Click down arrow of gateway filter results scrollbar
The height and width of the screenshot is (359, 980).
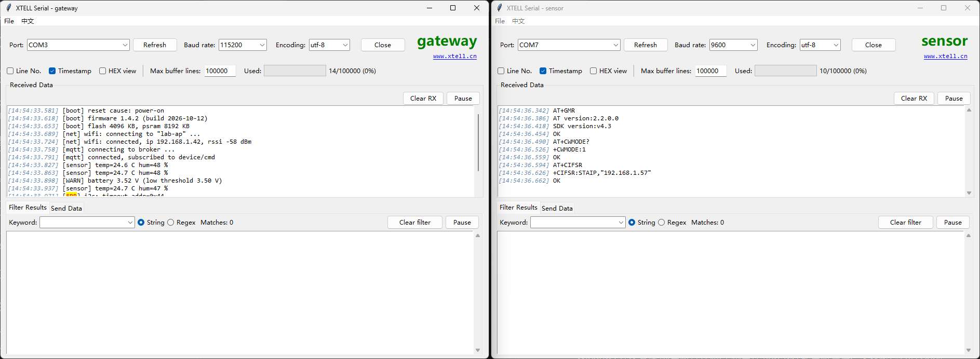point(478,350)
